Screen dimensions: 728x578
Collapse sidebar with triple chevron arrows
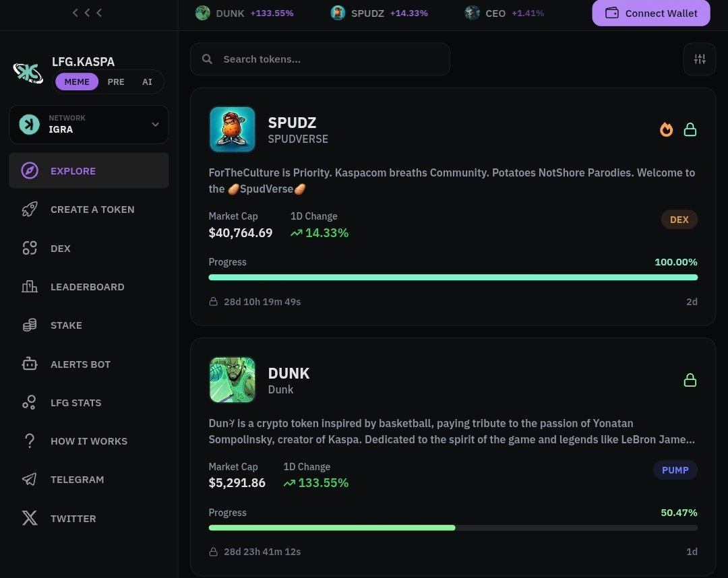click(x=87, y=13)
